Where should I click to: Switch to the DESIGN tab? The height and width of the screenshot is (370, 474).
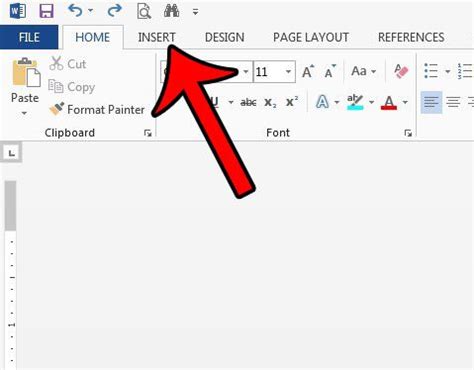224,37
